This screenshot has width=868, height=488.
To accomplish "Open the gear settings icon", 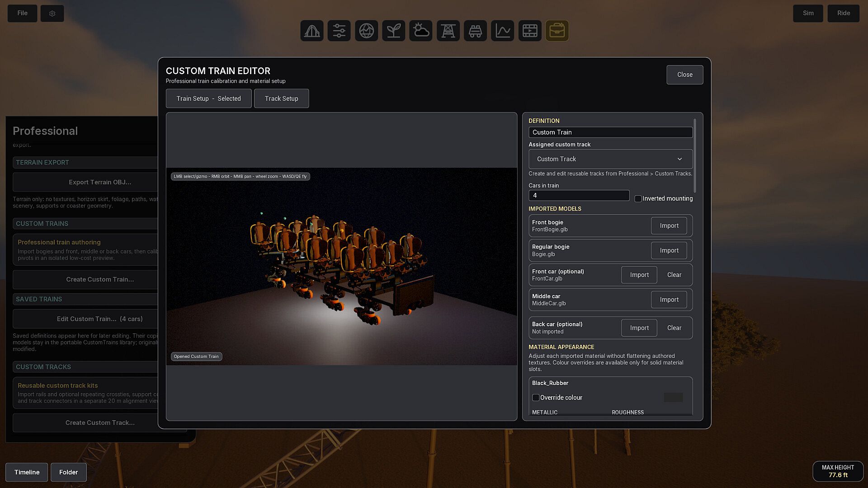I will [52, 14].
